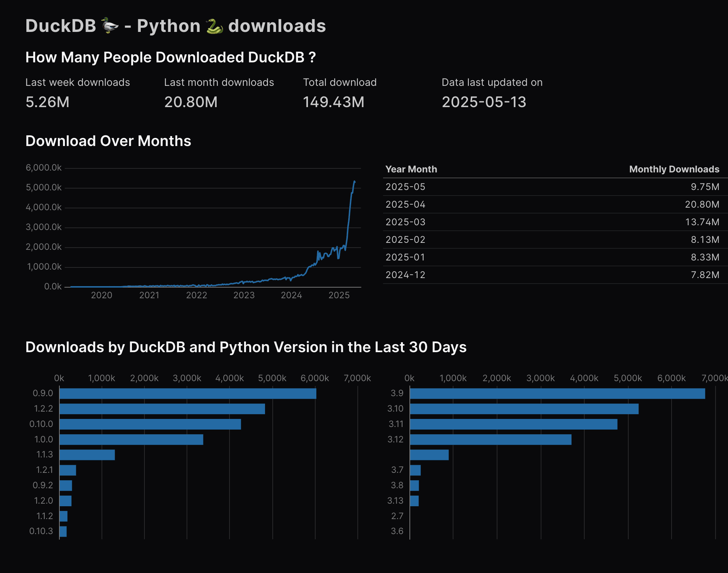The image size is (728, 573).
Task: Click the bar for Python version 3.7
Action: pos(415,470)
